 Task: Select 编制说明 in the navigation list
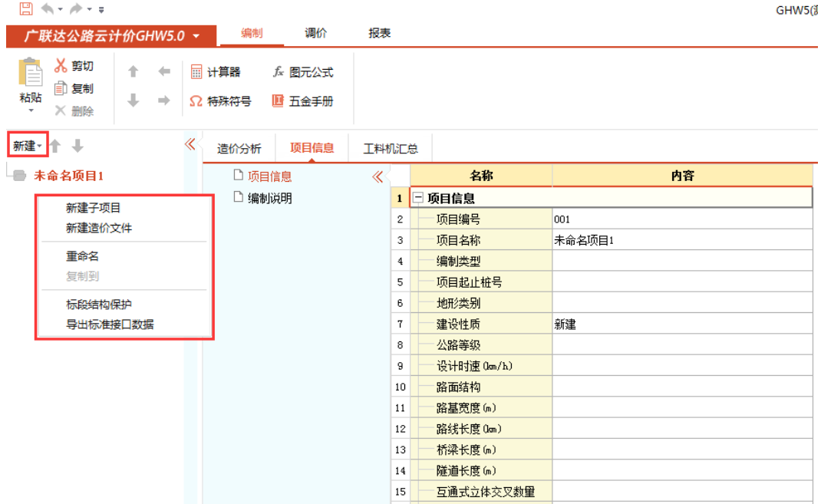(x=269, y=198)
